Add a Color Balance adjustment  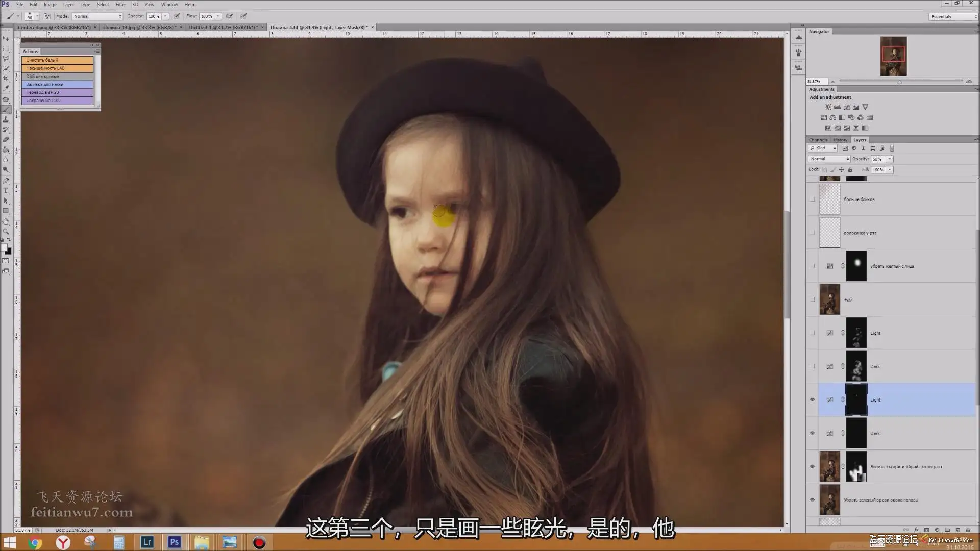pos(832,117)
